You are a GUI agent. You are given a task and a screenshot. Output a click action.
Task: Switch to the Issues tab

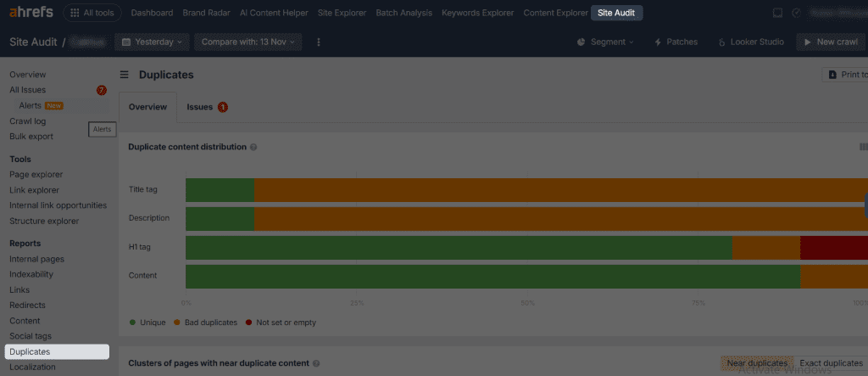[x=207, y=107]
